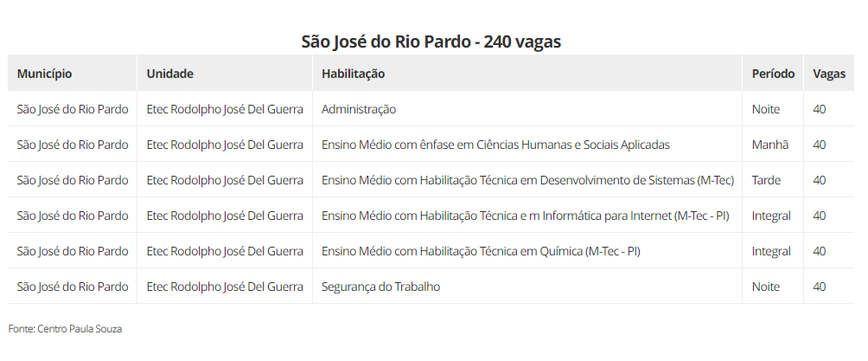868x361 pixels.
Task: Click the Vagas value in the Segurança do Trabalho row
Action: pos(820,287)
